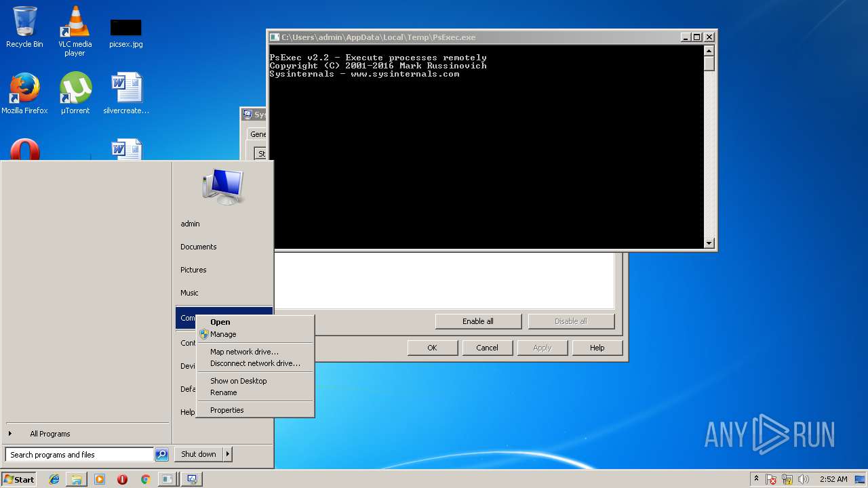
Task: Focus the Search programs and files box
Action: (79, 455)
